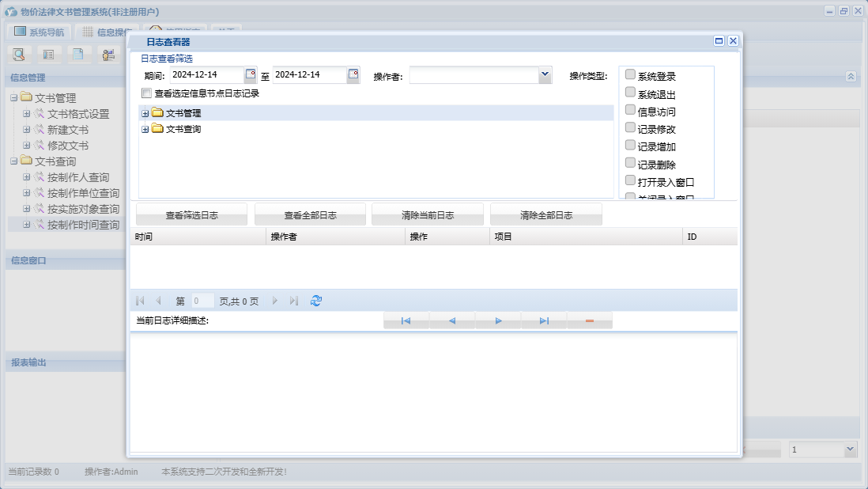Click the app logo in title bar
Image resolution: width=868 pixels, height=489 pixels.
[11, 12]
